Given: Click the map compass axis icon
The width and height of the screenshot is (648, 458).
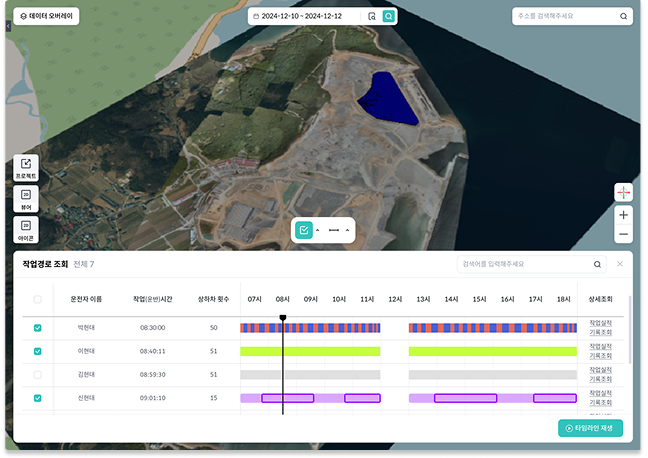Looking at the screenshot, I should click(623, 192).
